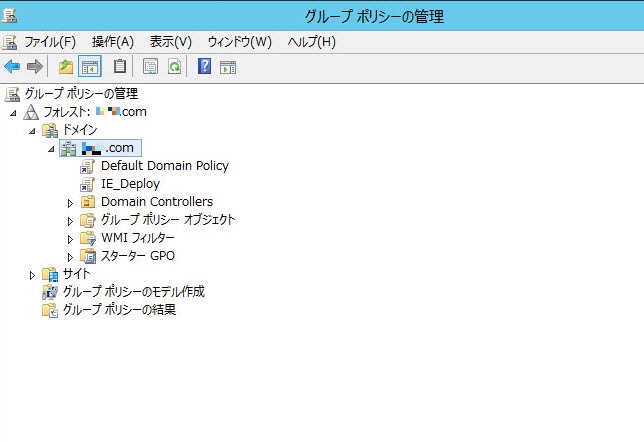
Task: Expand the スターター GPO node
Action: pyautogui.click(x=70, y=256)
